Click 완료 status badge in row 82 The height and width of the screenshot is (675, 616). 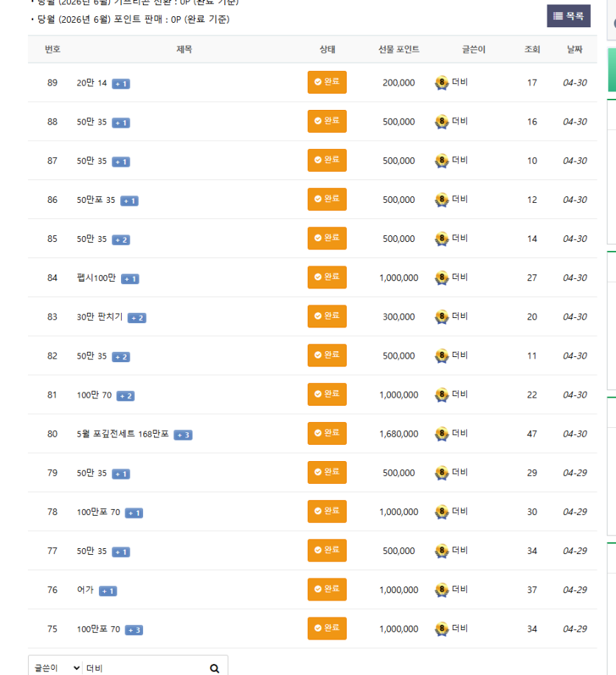(327, 355)
